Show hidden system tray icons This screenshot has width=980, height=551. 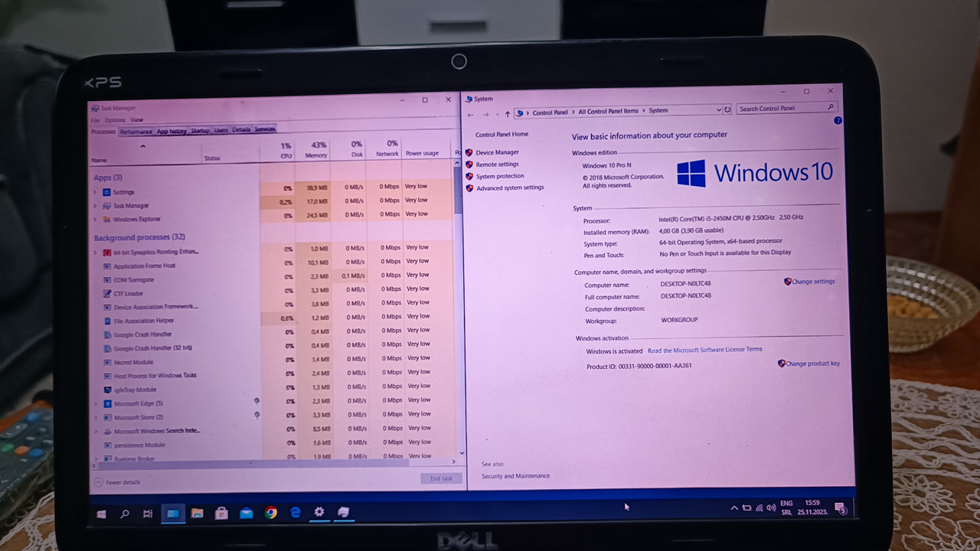(x=734, y=507)
